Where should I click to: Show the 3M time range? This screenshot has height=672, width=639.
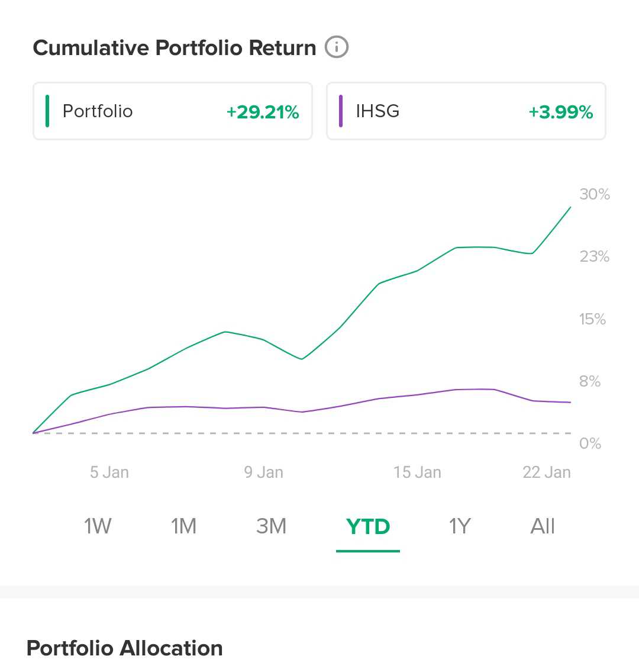point(271,526)
